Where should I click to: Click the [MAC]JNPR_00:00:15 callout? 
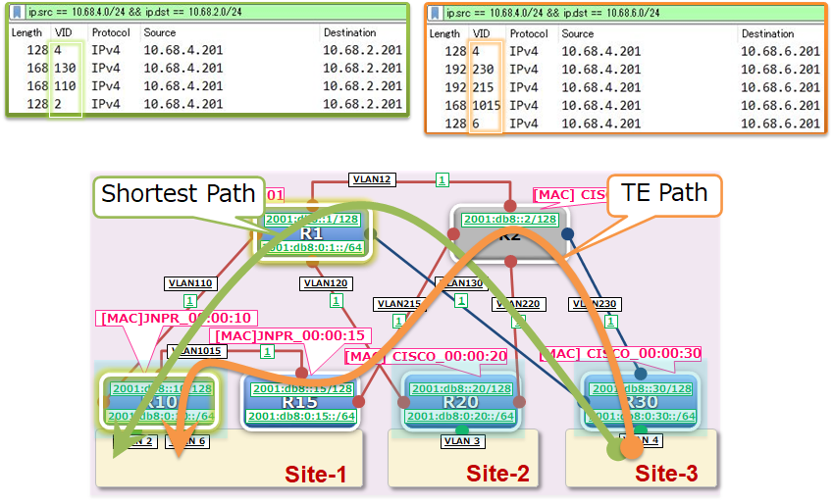pyautogui.click(x=290, y=335)
